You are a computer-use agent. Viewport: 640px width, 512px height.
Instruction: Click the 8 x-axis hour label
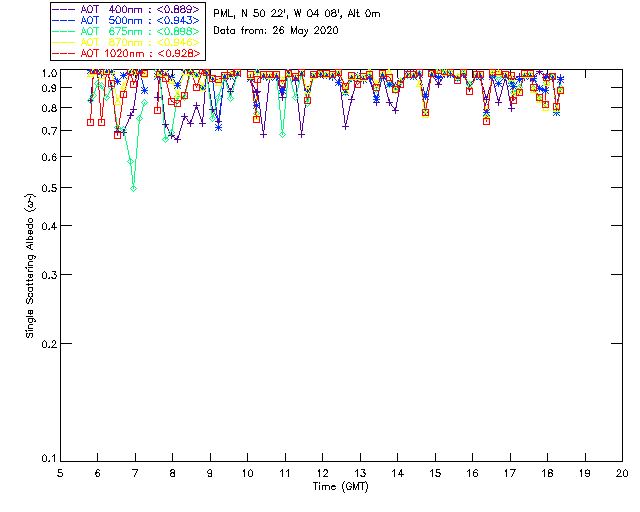[173, 473]
